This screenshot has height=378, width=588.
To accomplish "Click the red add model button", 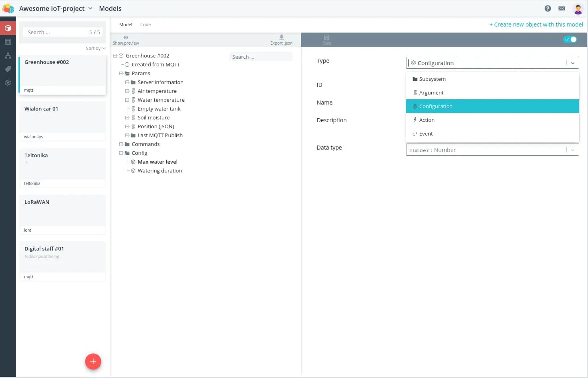I will click(93, 362).
